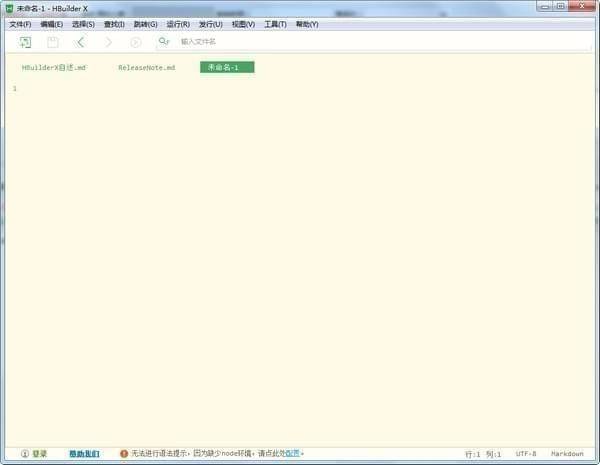The image size is (600, 465).
Task: Open the 运行(R) menu
Action: click(x=178, y=24)
